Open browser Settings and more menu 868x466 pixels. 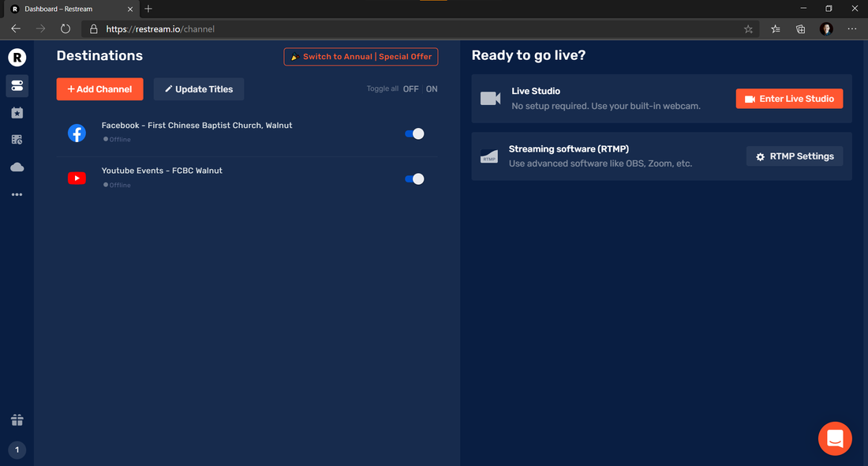pyautogui.click(x=851, y=28)
